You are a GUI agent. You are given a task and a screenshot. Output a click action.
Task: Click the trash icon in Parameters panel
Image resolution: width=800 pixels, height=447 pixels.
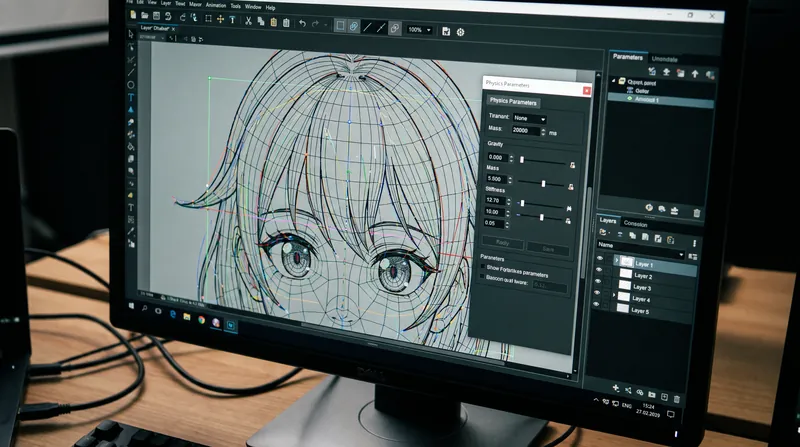pos(697,213)
